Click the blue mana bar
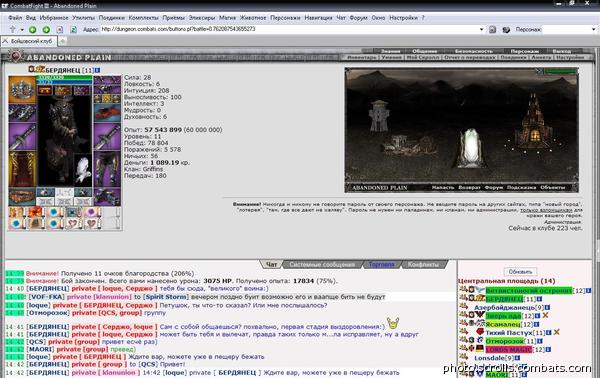The image size is (600, 378). [64, 82]
